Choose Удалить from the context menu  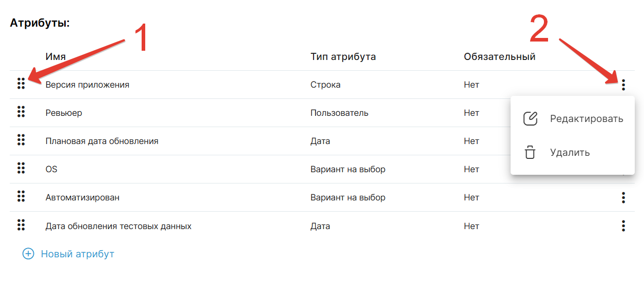click(570, 152)
